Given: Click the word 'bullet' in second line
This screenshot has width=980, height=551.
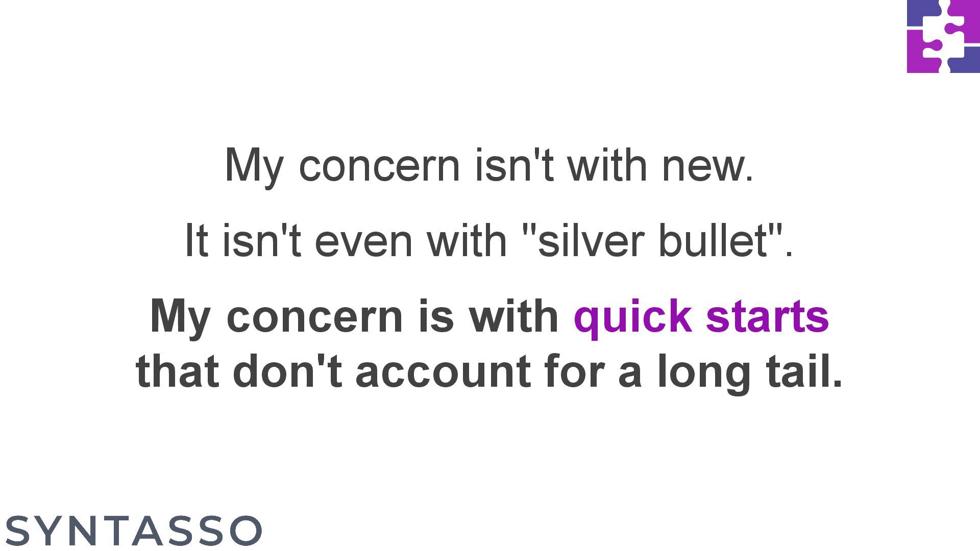Looking at the screenshot, I should tap(713, 241).
